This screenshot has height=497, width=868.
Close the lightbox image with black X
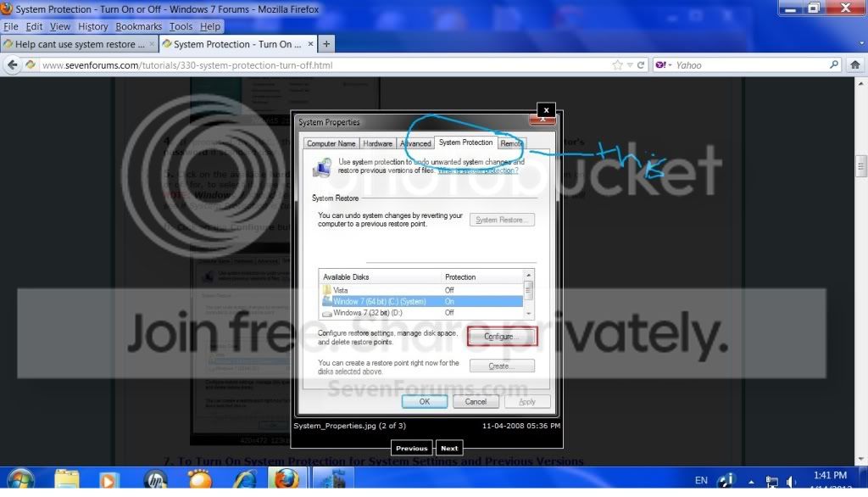point(546,109)
